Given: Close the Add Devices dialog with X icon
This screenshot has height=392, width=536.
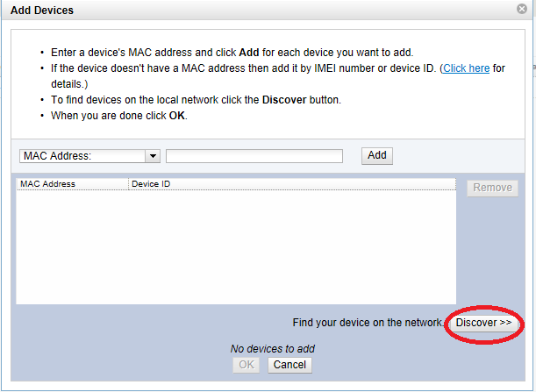Looking at the screenshot, I should click(x=521, y=11).
